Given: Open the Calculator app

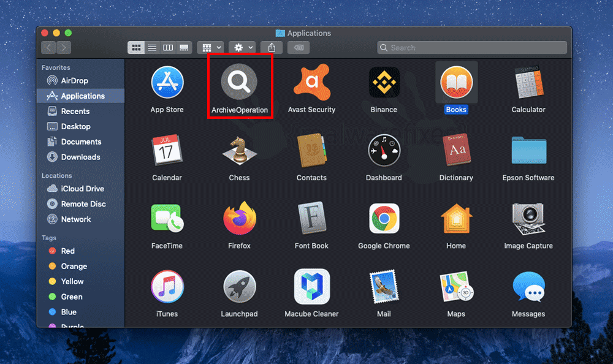Looking at the screenshot, I should click(x=528, y=82).
